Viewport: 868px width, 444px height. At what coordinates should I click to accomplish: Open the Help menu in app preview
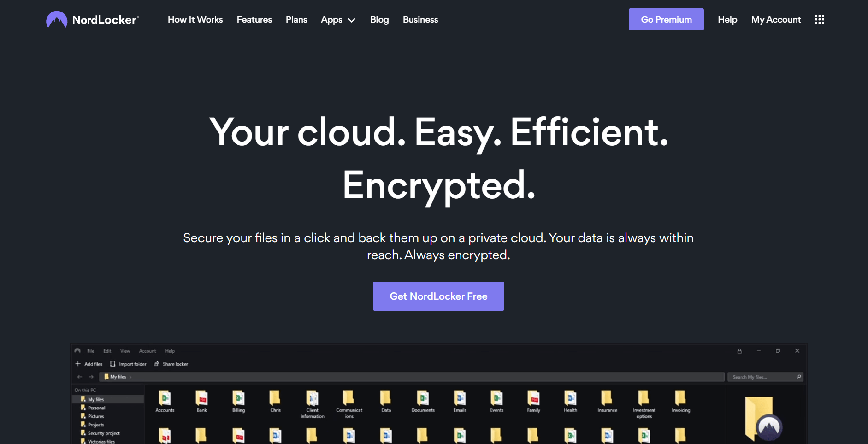pyautogui.click(x=170, y=351)
